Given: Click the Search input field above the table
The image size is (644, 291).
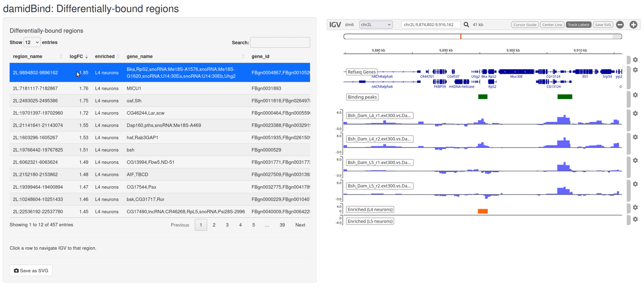Looking at the screenshot, I should tap(280, 42).
